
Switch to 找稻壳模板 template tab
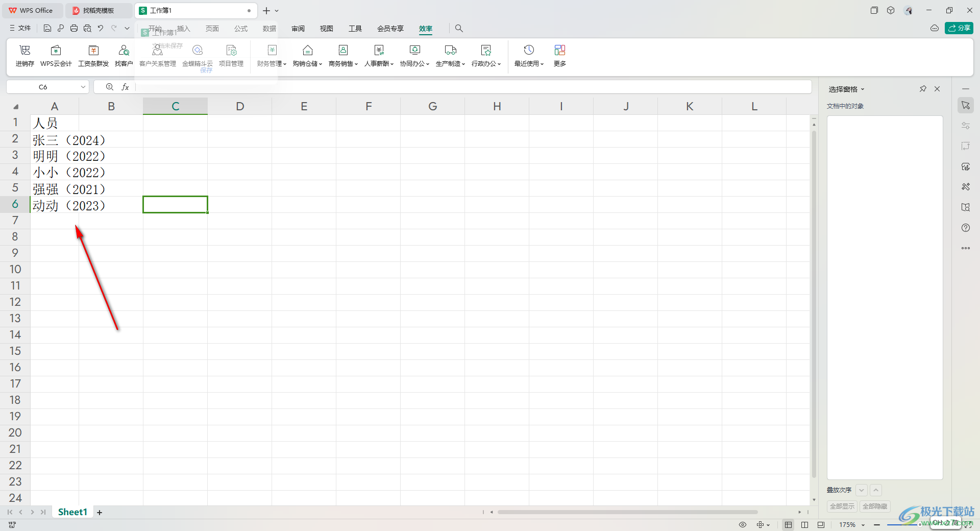coord(98,10)
